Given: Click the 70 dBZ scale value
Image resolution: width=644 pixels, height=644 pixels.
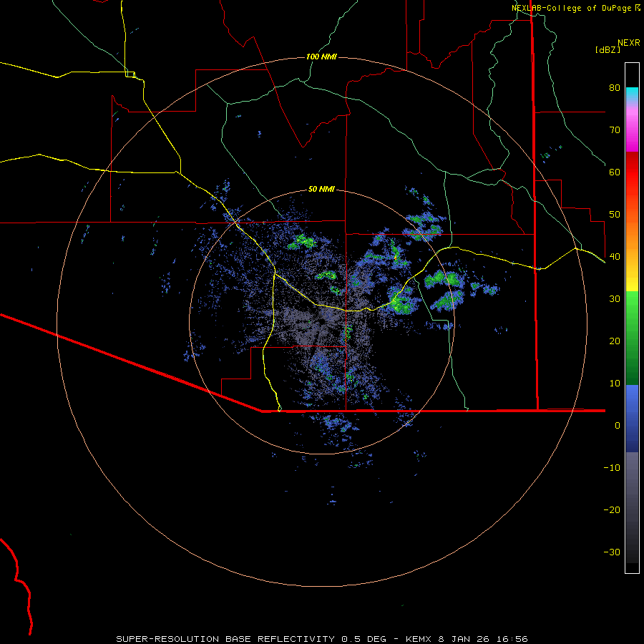Looking at the screenshot, I should point(615,130).
